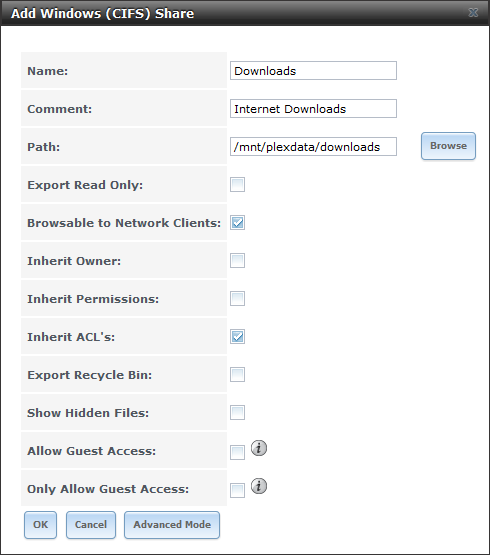
Task: Uncheck Browsable to Network Clients
Action: (237, 223)
